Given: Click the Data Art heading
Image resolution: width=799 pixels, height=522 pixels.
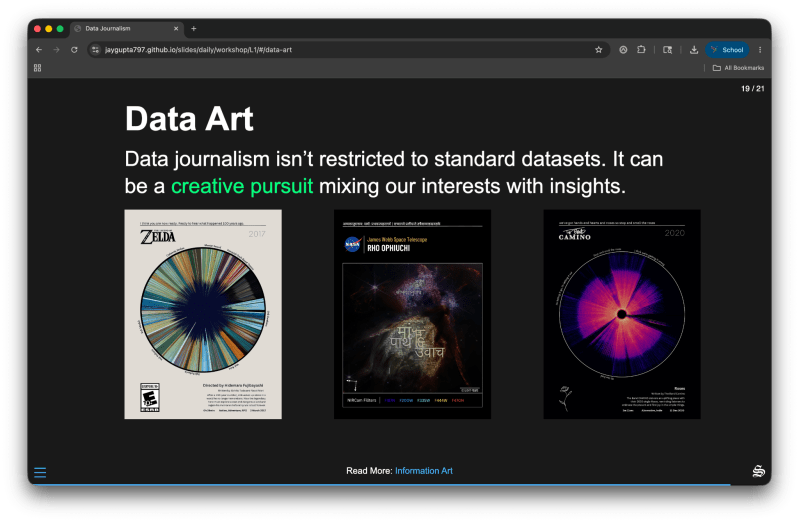Looking at the screenshot, I should (189, 119).
